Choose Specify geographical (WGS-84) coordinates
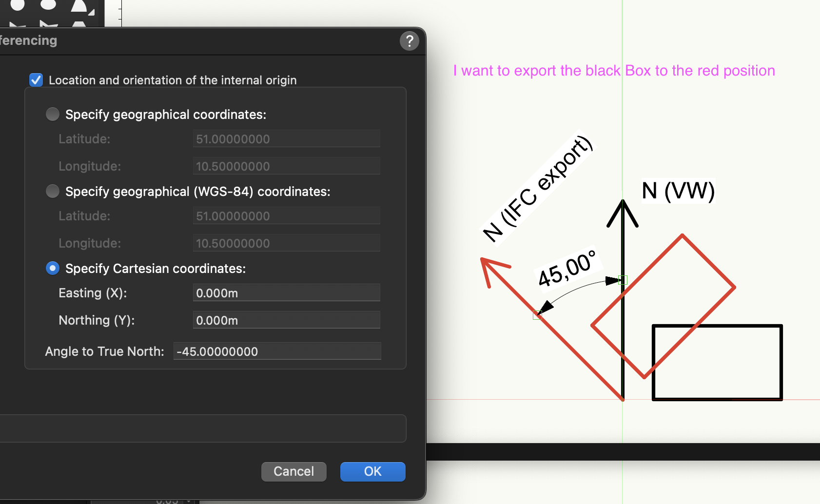 (x=52, y=191)
